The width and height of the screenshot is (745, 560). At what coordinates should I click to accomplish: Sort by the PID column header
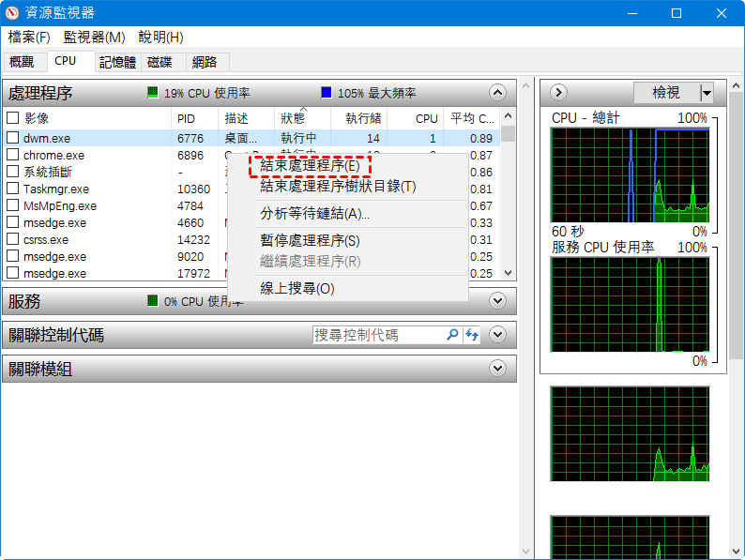point(194,118)
